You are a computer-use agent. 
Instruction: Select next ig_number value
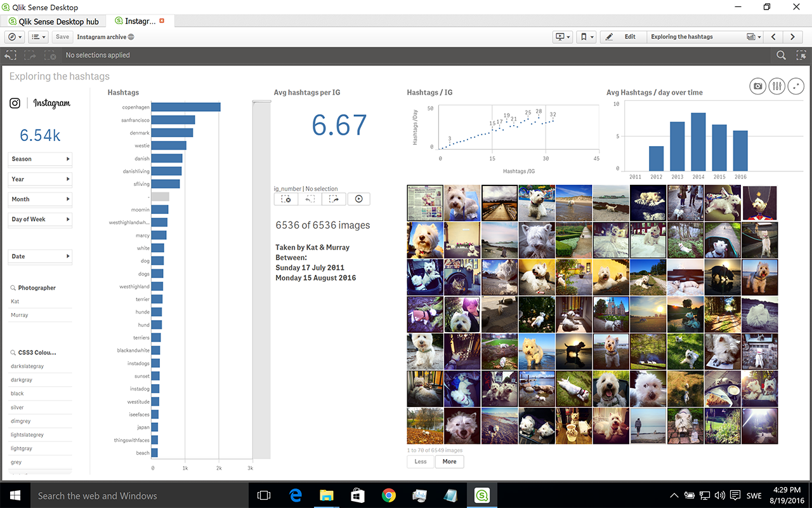coord(334,199)
